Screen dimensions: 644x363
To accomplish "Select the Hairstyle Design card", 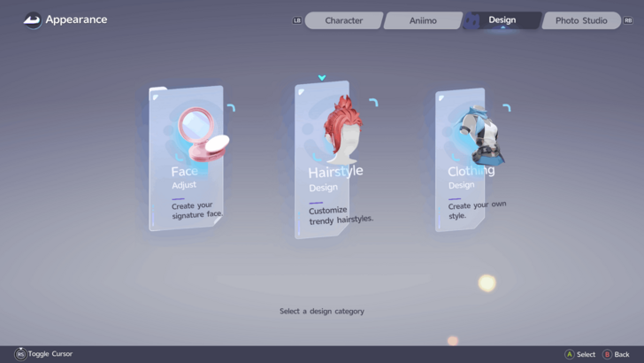I will (322, 160).
